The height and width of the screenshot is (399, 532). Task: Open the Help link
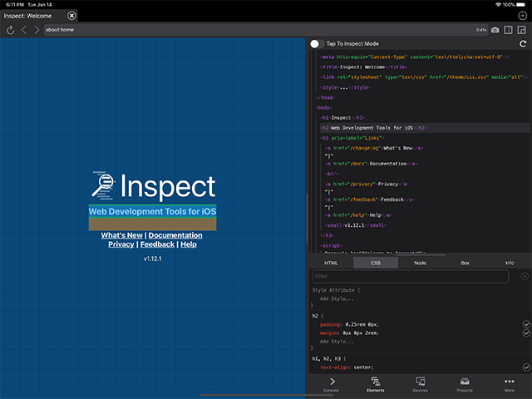(189, 244)
